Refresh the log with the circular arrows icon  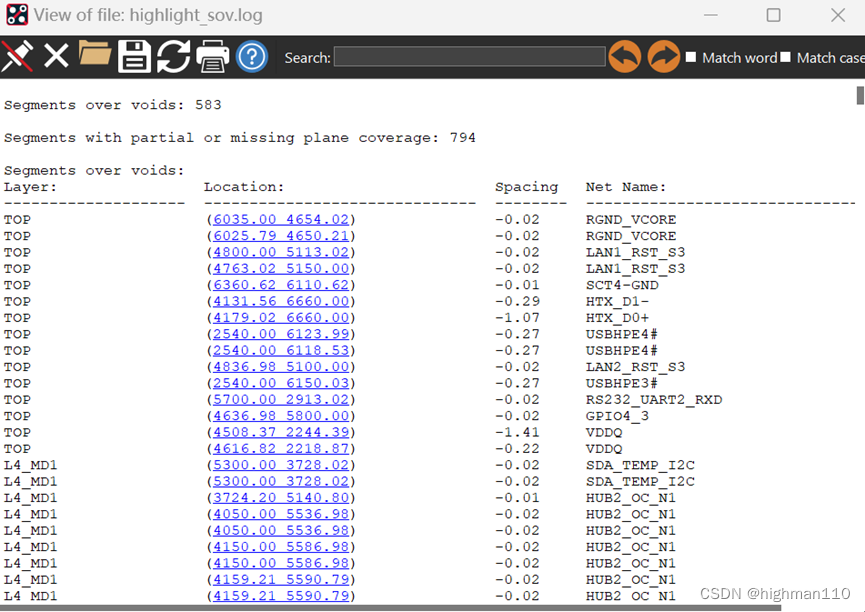pos(172,57)
